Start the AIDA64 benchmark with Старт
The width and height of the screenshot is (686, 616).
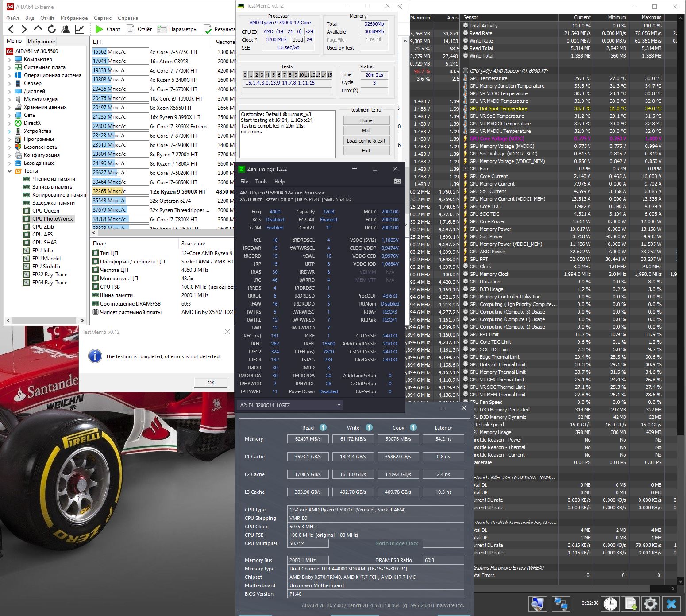tap(108, 29)
